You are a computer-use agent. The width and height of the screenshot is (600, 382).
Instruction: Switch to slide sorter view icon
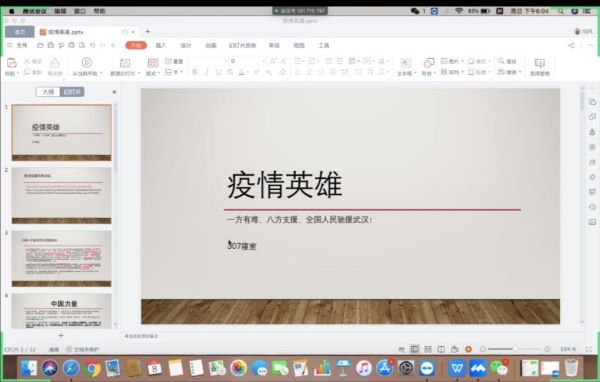428,349
